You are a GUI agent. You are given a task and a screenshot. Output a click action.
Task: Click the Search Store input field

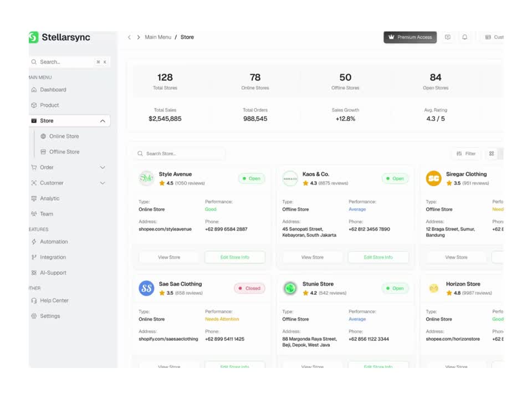(x=180, y=154)
